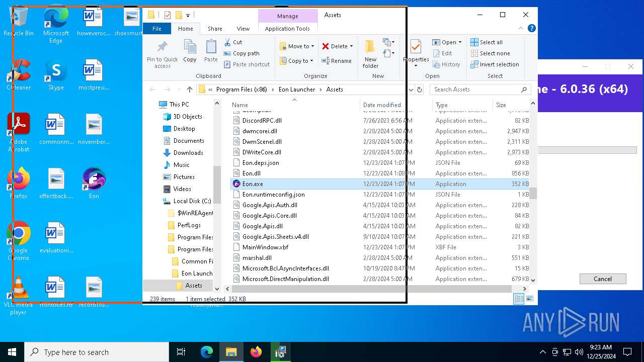Image resolution: width=644 pixels, height=362 pixels.
Task: Select Firefox desktop shortcut
Action: click(19, 184)
